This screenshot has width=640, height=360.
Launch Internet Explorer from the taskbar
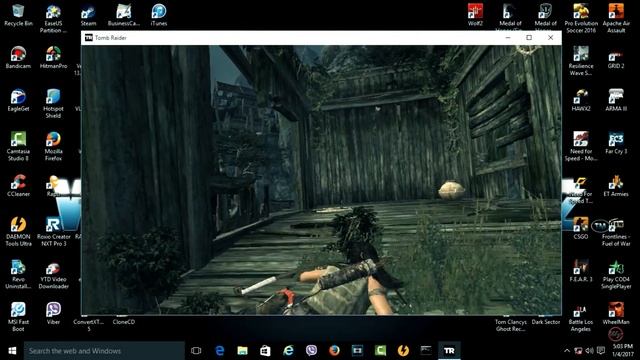(x=288, y=351)
